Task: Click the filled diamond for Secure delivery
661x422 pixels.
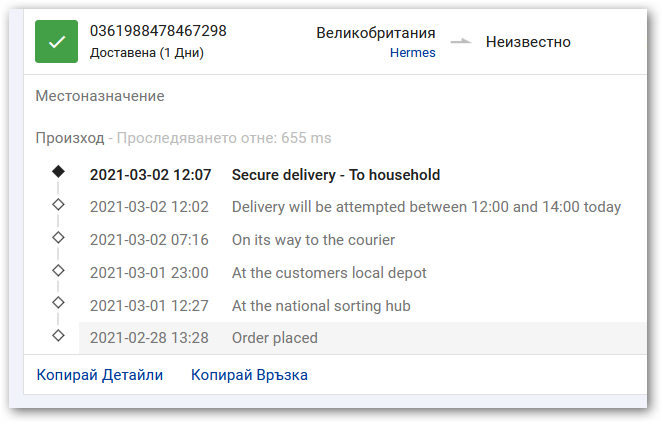Action: click(x=58, y=172)
